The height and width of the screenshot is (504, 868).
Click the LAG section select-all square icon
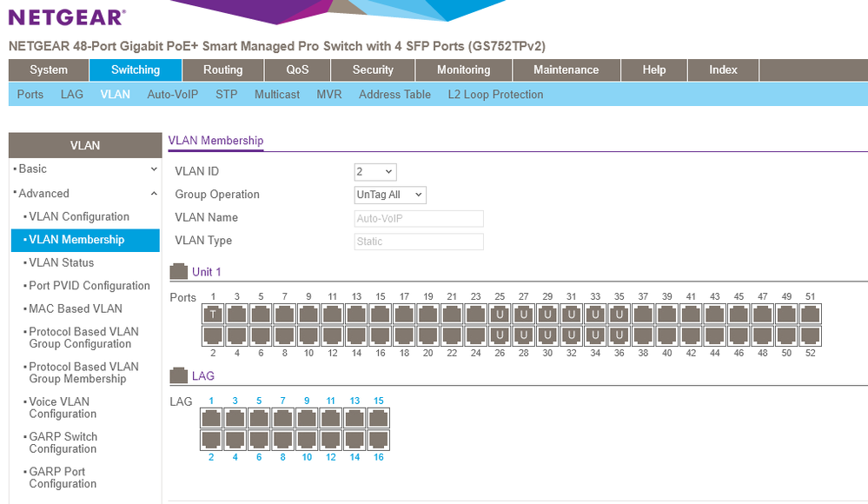(179, 375)
